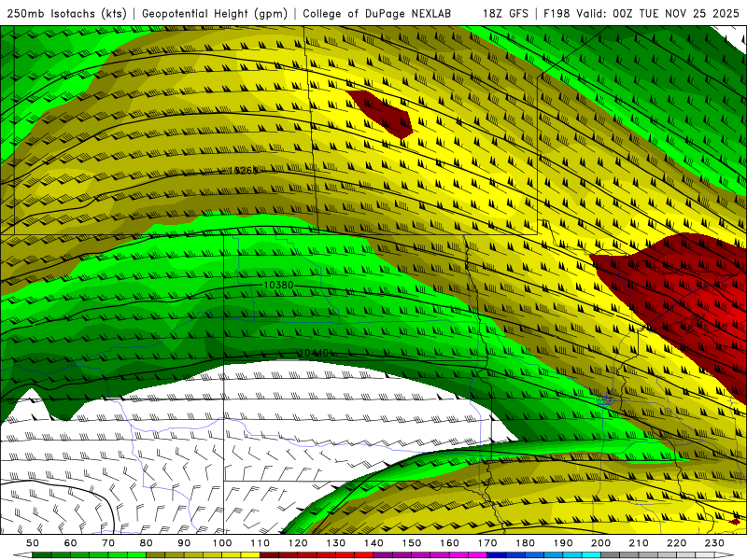This screenshot has width=747, height=560.
Task: Click the left arrow end of the color bar
Action: (22, 555)
